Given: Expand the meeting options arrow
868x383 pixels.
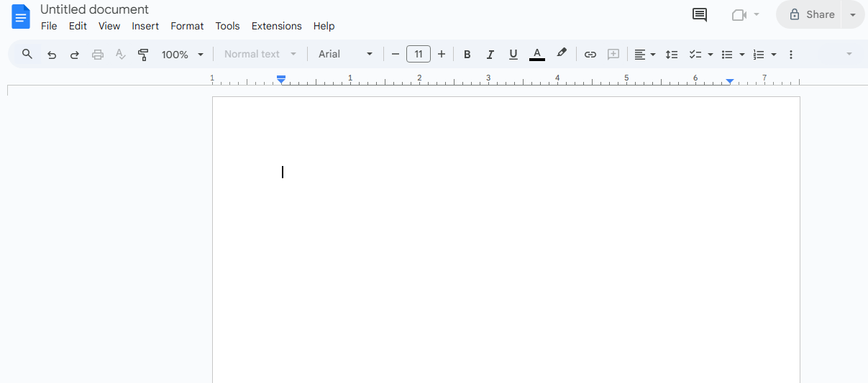Looking at the screenshot, I should coord(757,15).
